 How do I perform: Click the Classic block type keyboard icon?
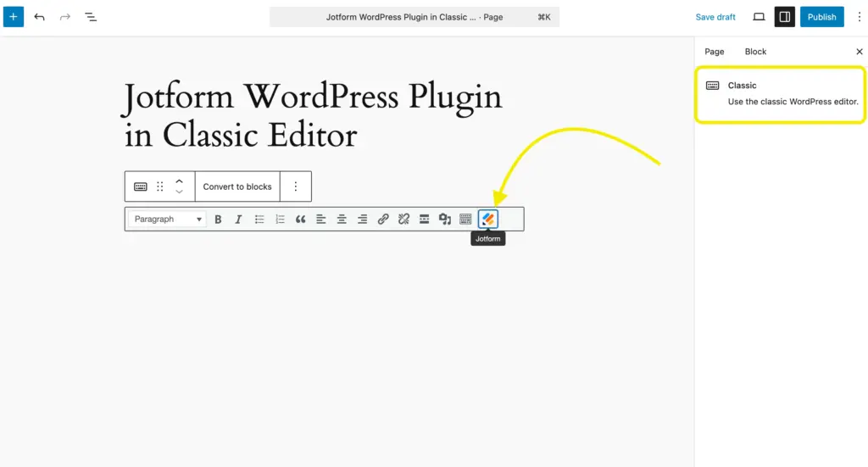(x=141, y=186)
